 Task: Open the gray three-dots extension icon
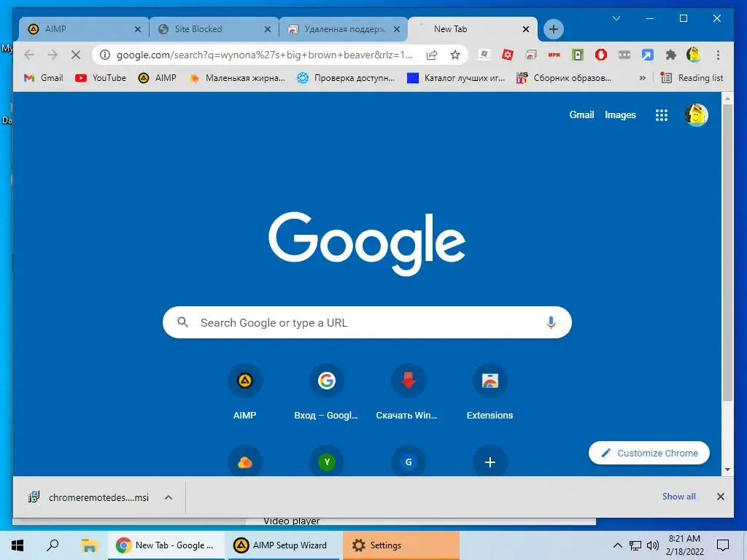tap(624, 55)
